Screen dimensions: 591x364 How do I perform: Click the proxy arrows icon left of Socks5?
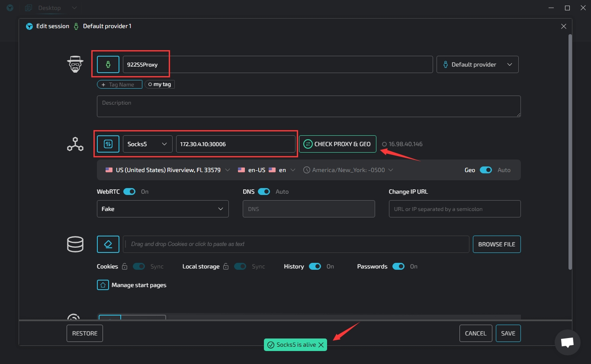point(108,144)
